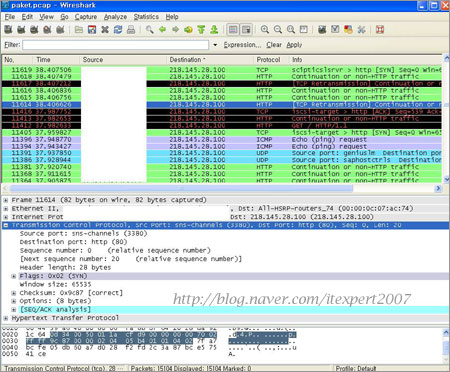Expand the SEQ/ACK analysis node
The height and width of the screenshot is (372, 450).
click(x=14, y=310)
